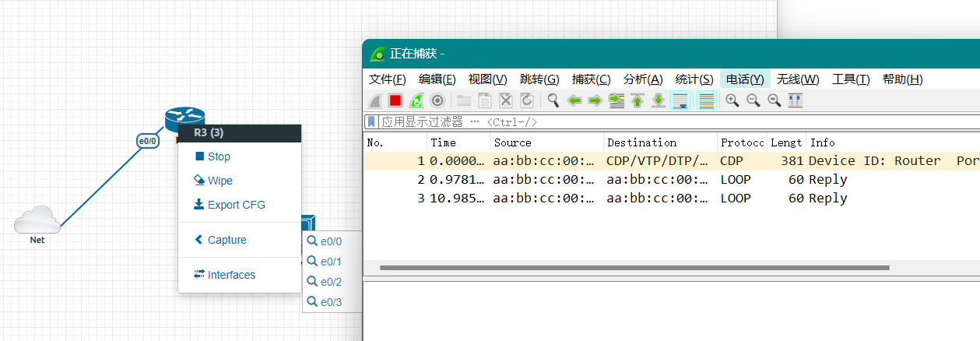Click the display filter input field
Viewport: 980px width, 341px height.
click(677, 121)
